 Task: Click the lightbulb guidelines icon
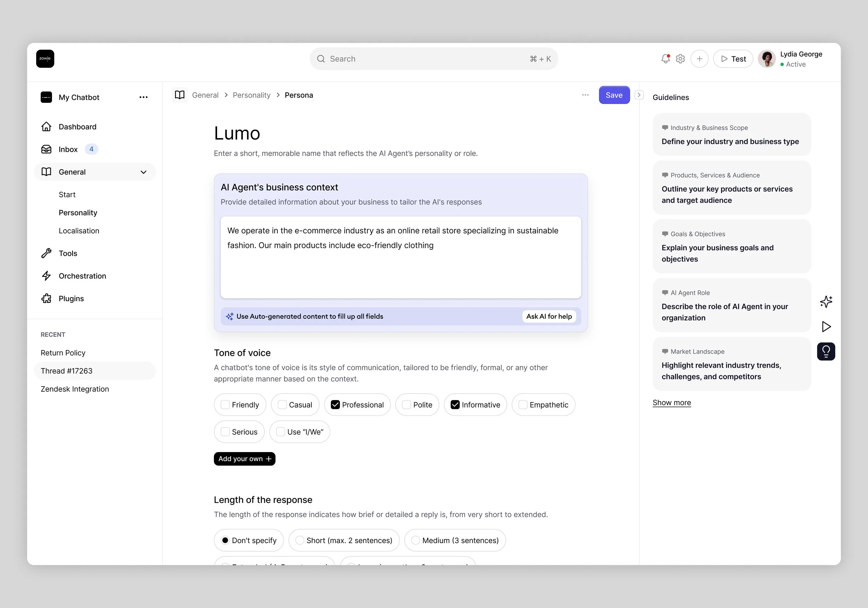click(826, 351)
